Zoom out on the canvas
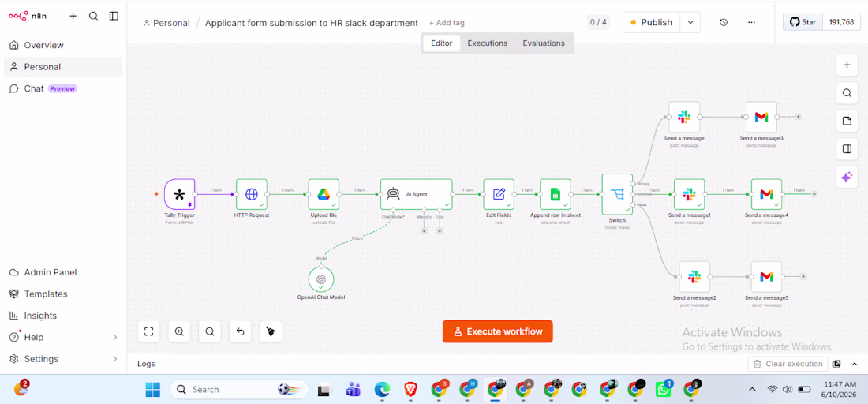Viewport: 868px width, 404px height. (210, 331)
